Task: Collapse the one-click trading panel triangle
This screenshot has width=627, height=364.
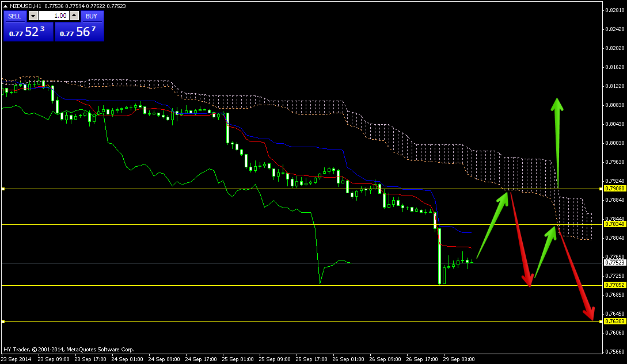Action: (5, 6)
